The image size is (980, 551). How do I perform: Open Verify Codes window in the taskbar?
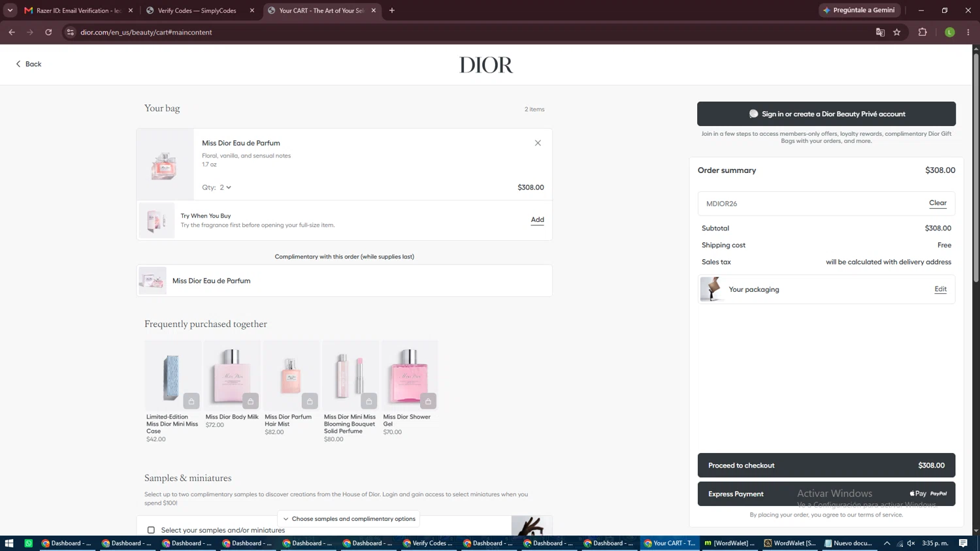(x=429, y=543)
